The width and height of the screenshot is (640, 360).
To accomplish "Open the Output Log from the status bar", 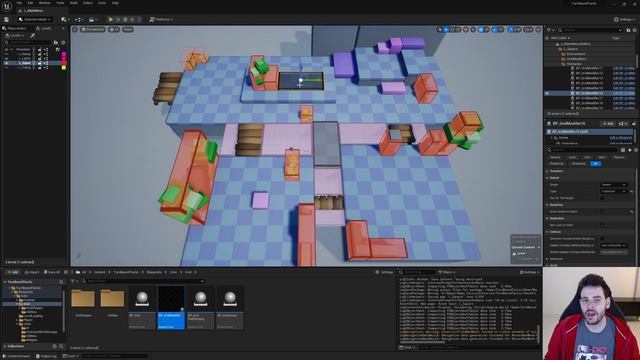I will coord(46,356).
